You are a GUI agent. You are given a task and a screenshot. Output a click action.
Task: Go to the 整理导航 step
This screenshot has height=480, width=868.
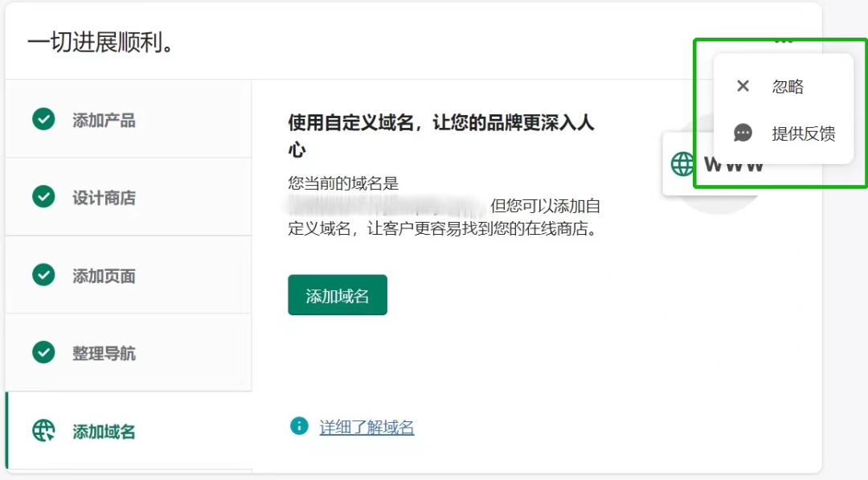tap(104, 353)
